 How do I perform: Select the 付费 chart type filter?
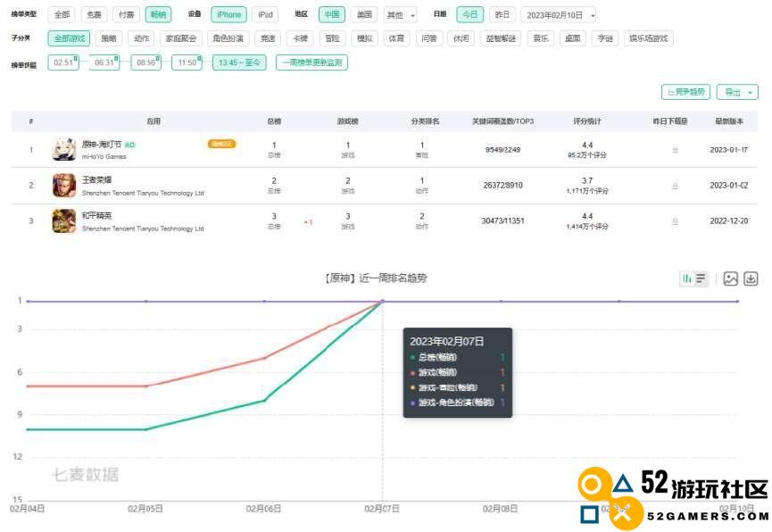point(127,15)
